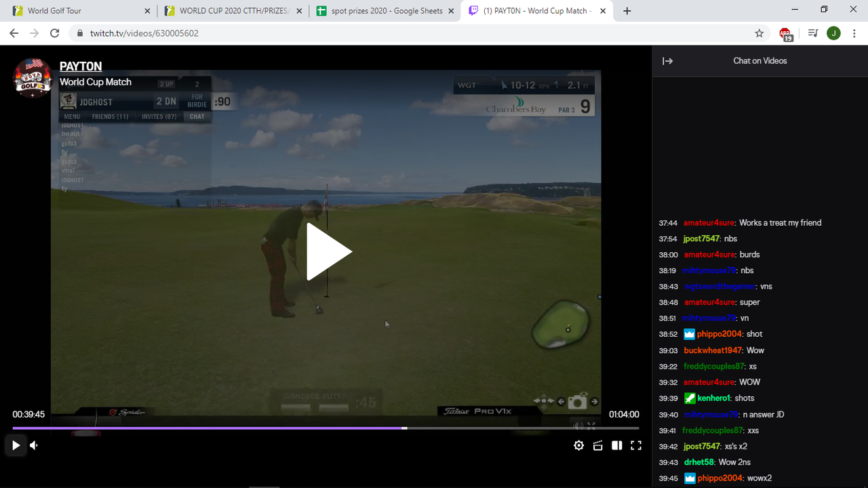
Task: Click username drhet58 in chat
Action: [698, 462]
